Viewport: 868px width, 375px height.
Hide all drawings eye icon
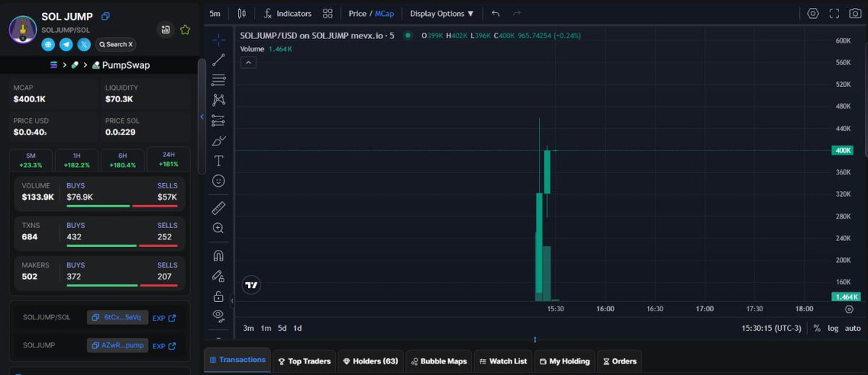click(x=218, y=315)
